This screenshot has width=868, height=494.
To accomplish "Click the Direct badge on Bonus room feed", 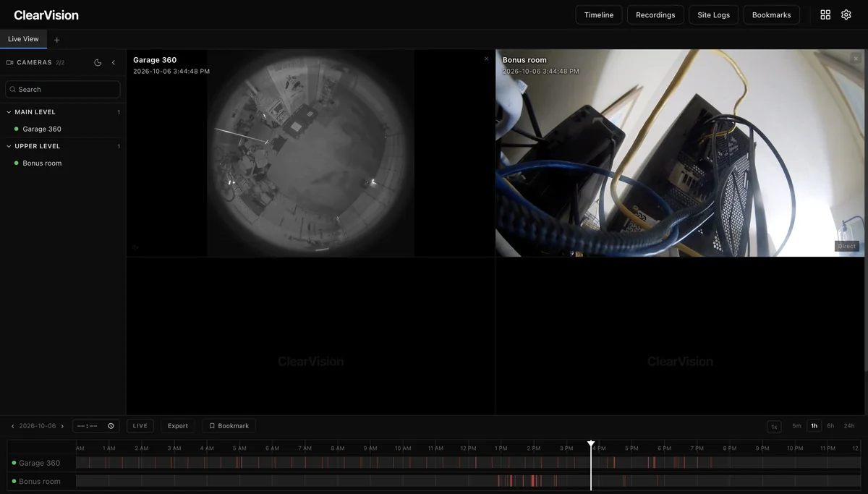I will tap(847, 246).
